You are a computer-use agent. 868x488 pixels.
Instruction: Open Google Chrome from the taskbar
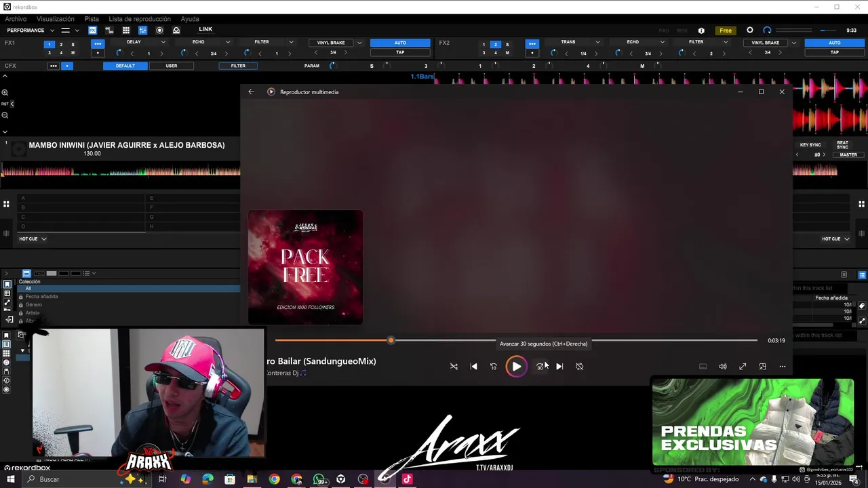point(274,479)
